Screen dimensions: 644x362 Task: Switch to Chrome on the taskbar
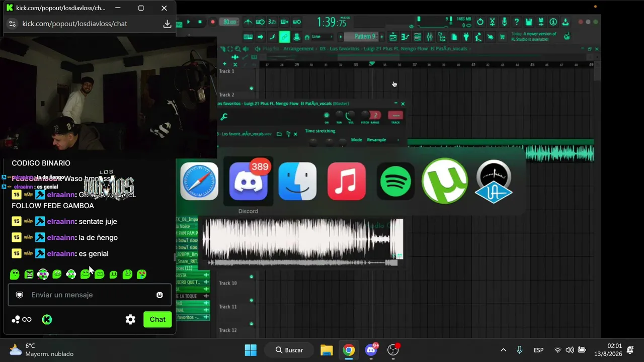click(349, 350)
